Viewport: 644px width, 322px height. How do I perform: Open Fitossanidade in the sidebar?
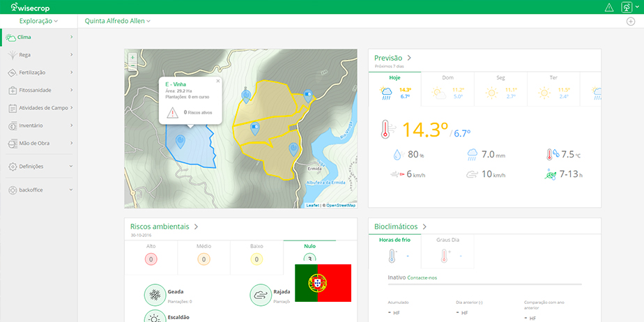click(x=39, y=90)
